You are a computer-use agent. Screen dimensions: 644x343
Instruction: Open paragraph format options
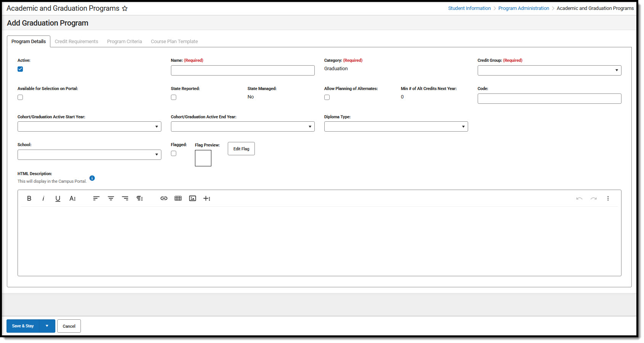pyautogui.click(x=140, y=198)
